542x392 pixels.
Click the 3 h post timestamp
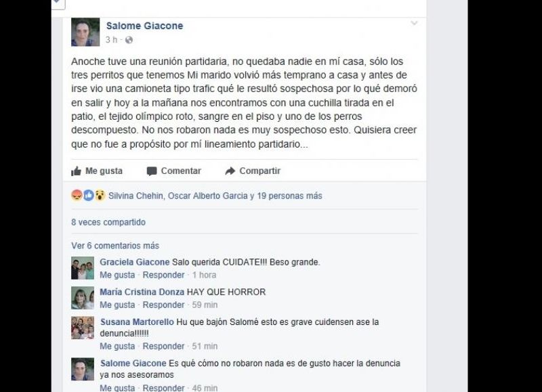(x=111, y=40)
